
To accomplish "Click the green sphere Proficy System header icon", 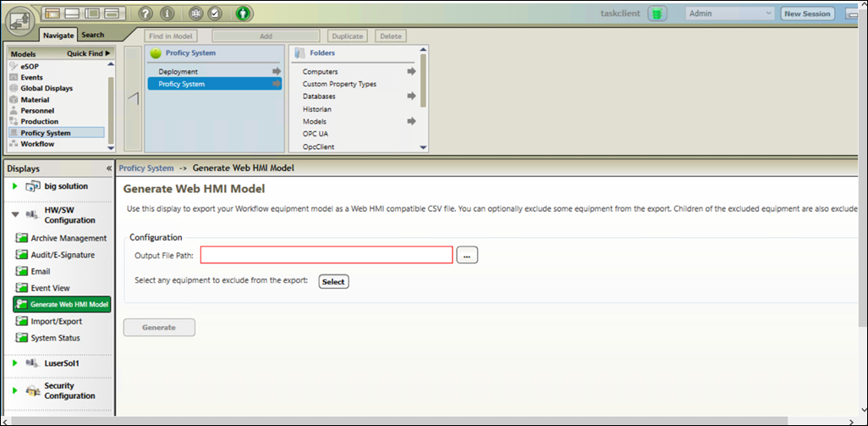I will pos(156,53).
